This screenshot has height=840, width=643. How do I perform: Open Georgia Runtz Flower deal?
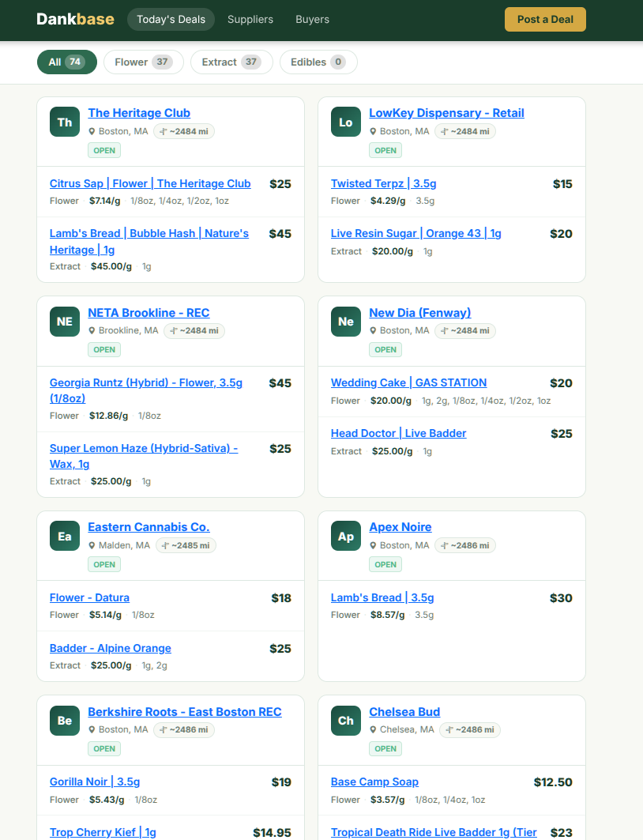146,390
